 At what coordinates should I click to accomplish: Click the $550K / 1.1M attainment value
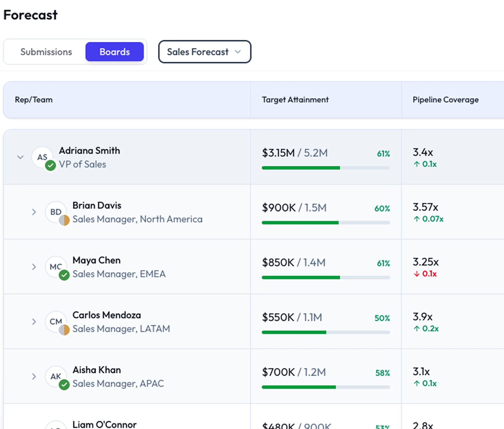(x=292, y=318)
